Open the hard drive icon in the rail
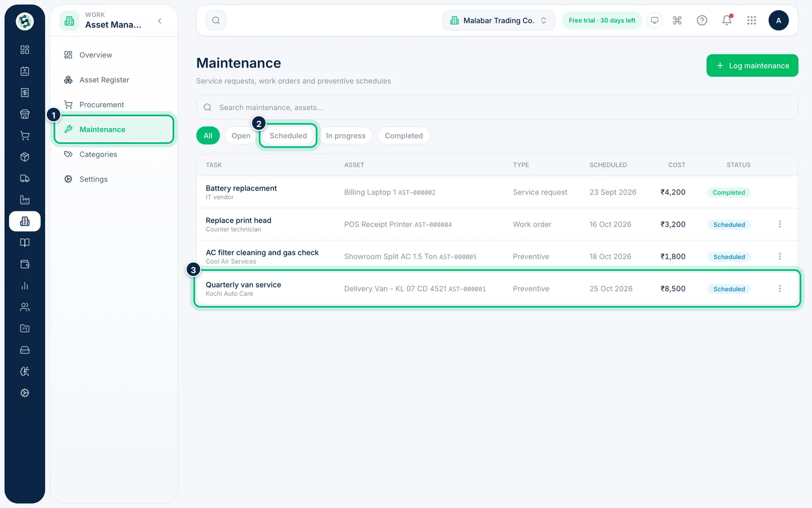This screenshot has height=508, width=812. [x=24, y=350]
